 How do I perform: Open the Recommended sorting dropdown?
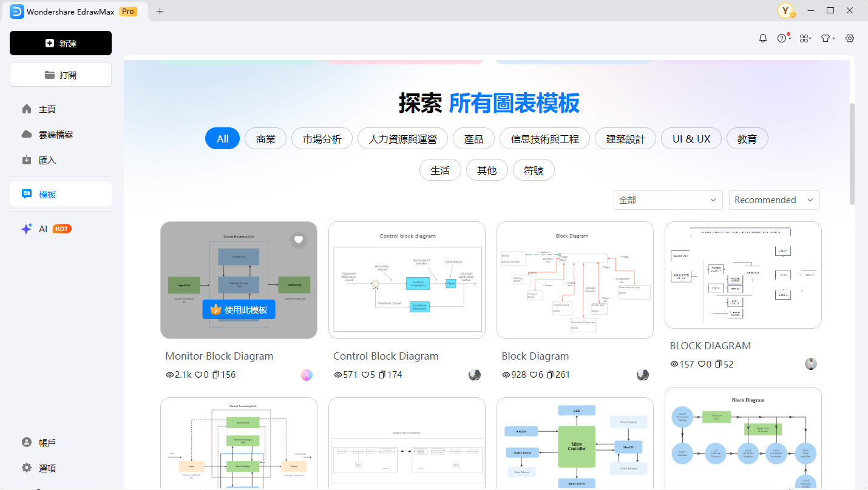[774, 200]
